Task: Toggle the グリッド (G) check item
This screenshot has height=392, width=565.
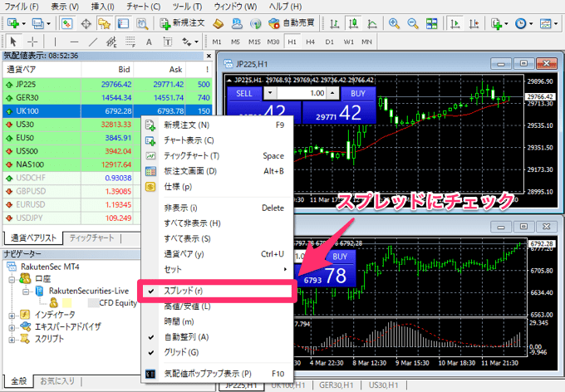Action: [x=218, y=352]
